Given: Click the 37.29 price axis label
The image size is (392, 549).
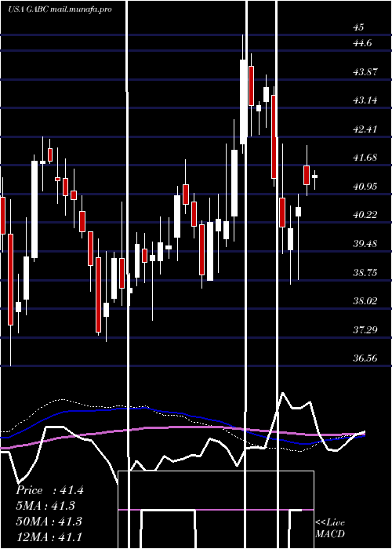Looking at the screenshot, I should [365, 329].
